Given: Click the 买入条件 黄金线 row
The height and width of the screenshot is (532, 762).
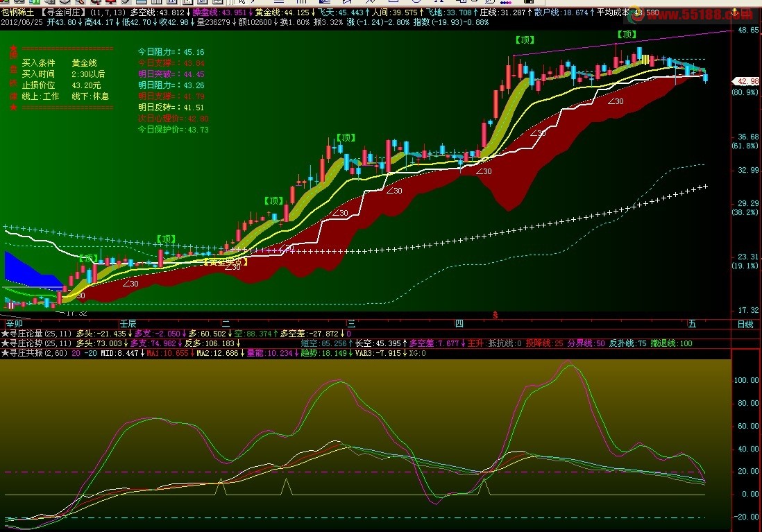Looking at the screenshot, I should pos(59,63).
